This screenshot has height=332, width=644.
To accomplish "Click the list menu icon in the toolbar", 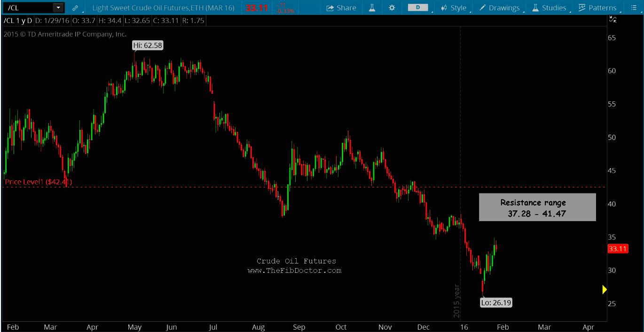I will (634, 8).
